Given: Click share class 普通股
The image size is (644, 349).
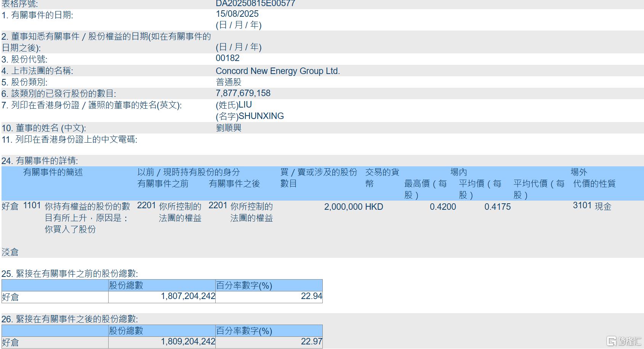Looking at the screenshot, I should (229, 82).
